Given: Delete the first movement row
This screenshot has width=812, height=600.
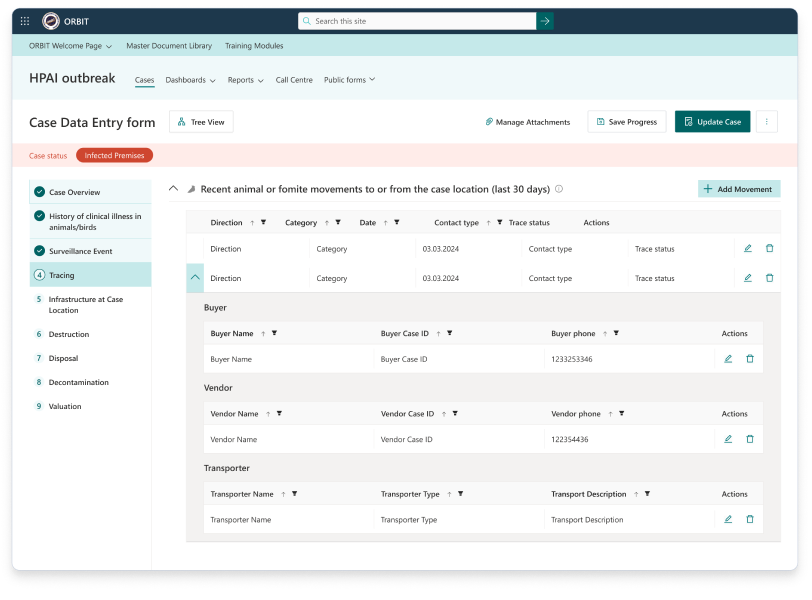Looking at the screenshot, I should click(769, 249).
